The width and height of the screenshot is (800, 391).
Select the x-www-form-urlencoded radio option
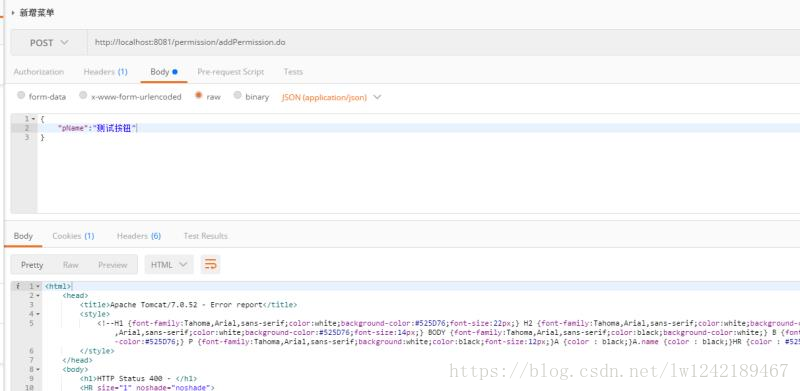tap(83, 95)
